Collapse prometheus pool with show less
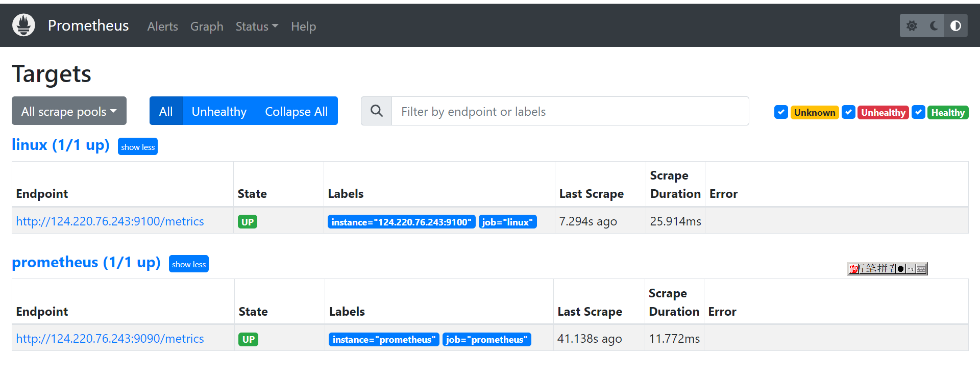The image size is (980, 381). point(189,264)
